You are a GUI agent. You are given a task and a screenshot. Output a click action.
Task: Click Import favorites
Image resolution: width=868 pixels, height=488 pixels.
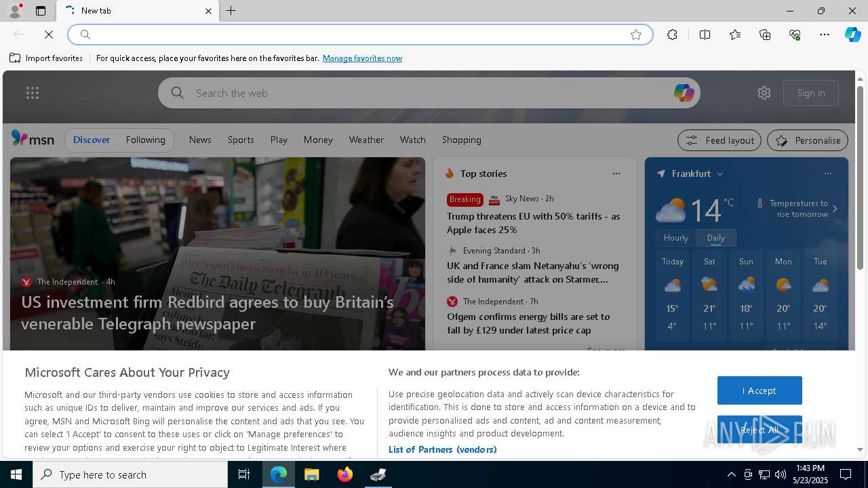pos(46,58)
